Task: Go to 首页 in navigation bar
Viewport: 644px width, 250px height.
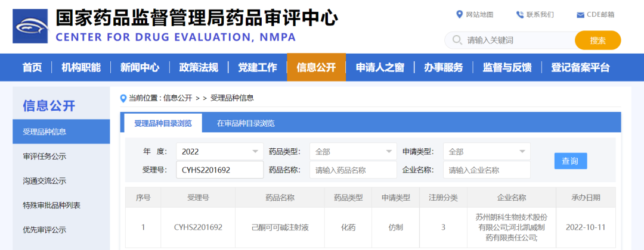Action: point(32,68)
